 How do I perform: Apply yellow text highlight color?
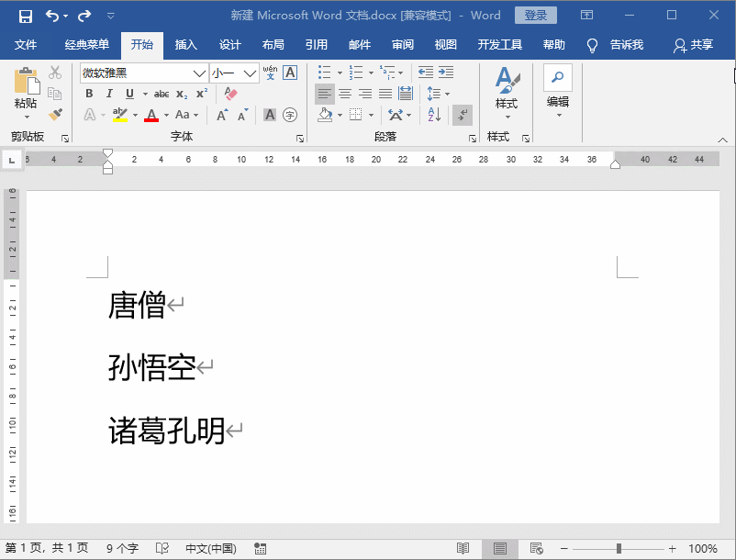point(120,115)
